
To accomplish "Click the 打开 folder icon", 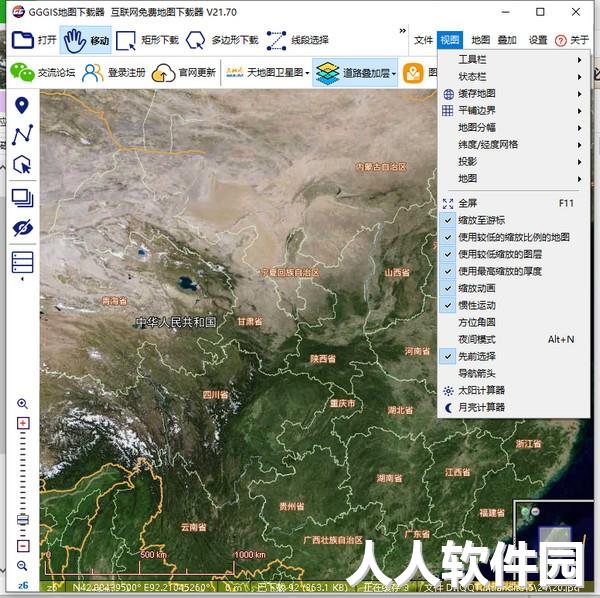I will (23, 40).
